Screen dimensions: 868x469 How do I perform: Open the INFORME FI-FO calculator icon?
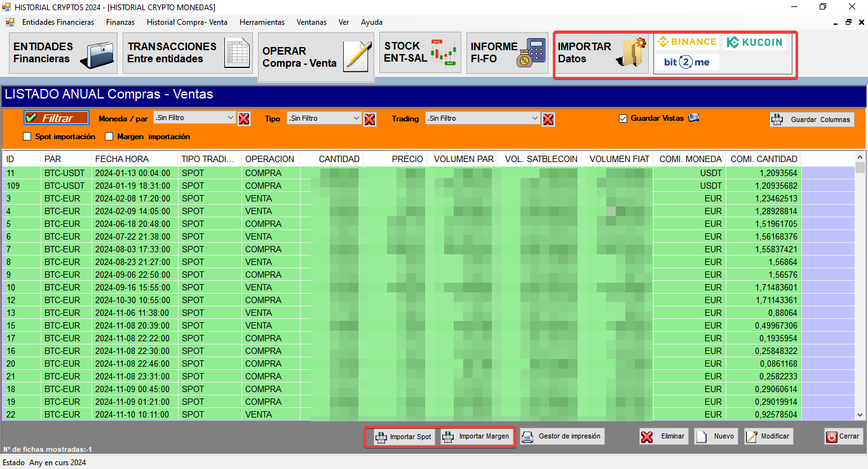[x=531, y=53]
